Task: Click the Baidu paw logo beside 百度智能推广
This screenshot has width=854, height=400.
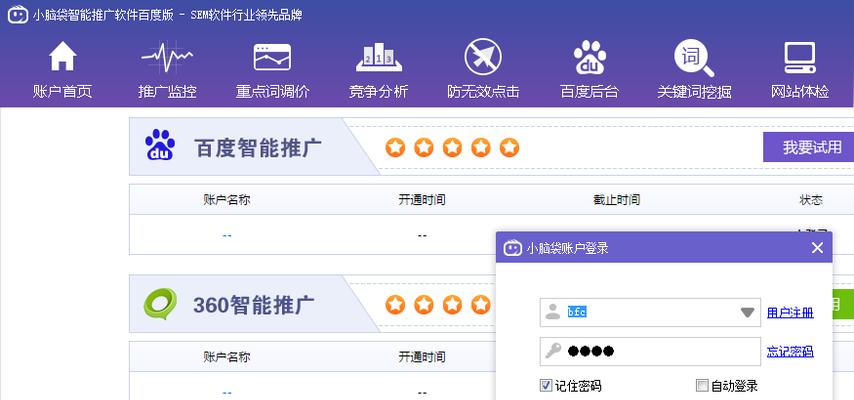Action: pos(160,145)
